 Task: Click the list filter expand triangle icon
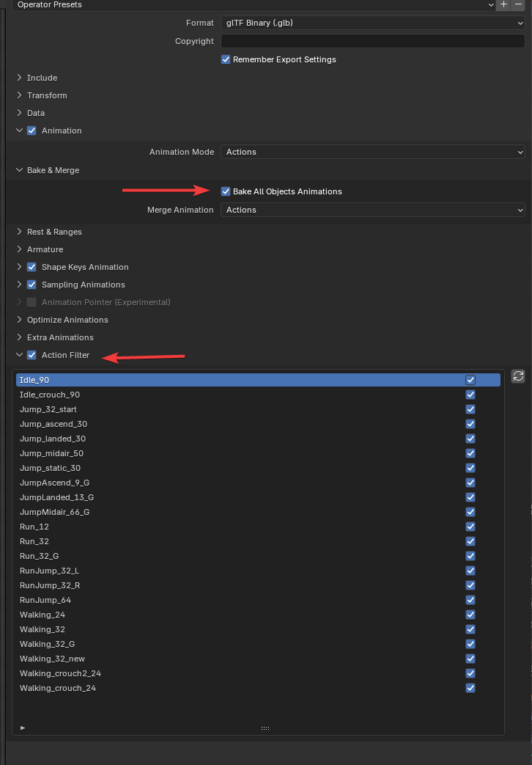point(23,728)
